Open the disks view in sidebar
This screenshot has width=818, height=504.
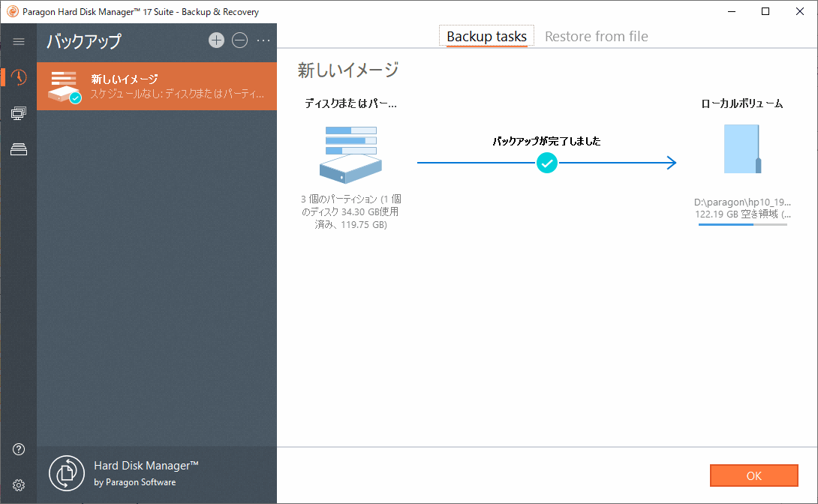click(x=17, y=149)
